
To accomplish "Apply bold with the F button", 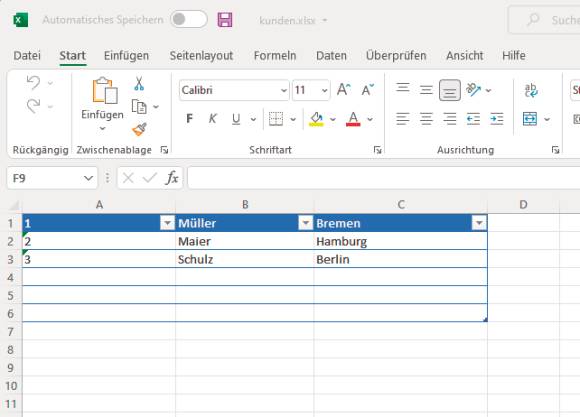I will [x=189, y=119].
